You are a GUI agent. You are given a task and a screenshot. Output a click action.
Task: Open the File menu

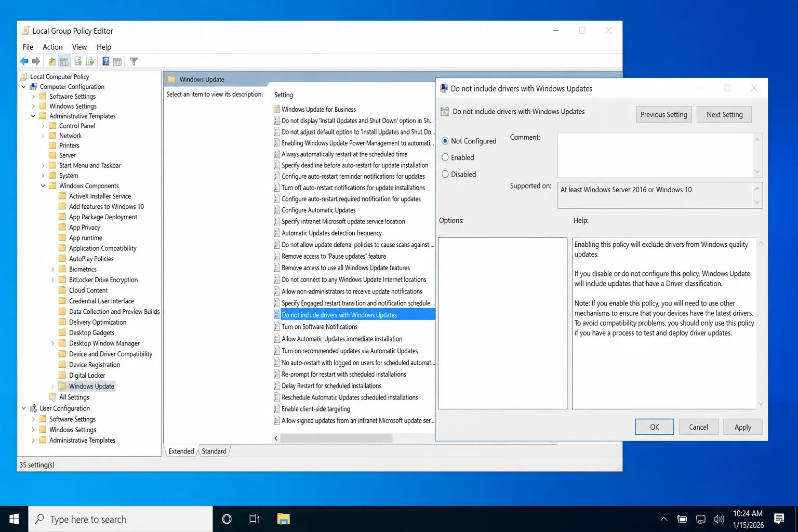[28, 47]
